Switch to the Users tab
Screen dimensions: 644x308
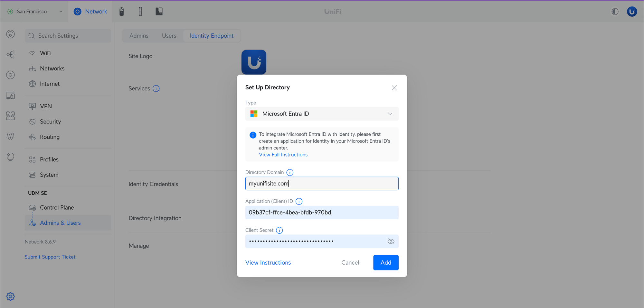169,36
